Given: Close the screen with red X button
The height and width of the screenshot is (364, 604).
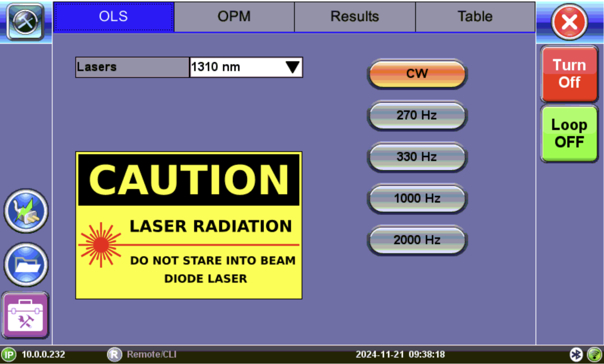Looking at the screenshot, I should click(569, 22).
